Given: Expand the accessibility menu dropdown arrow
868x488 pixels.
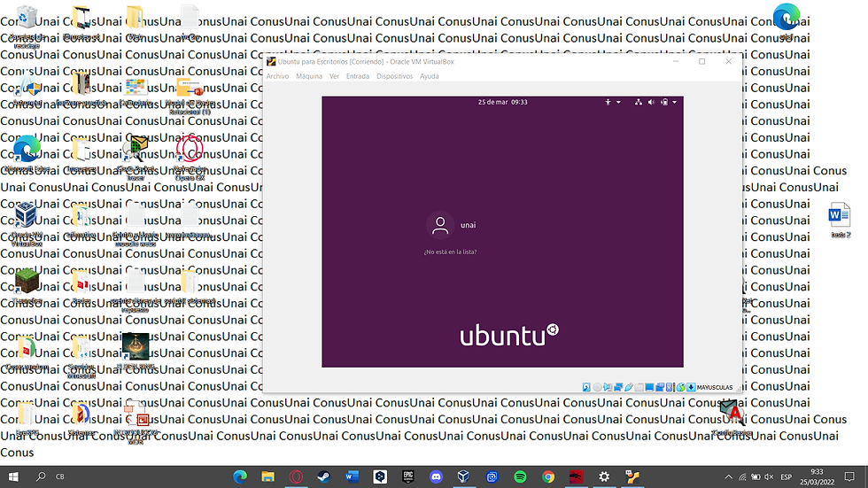Looking at the screenshot, I should [x=618, y=103].
